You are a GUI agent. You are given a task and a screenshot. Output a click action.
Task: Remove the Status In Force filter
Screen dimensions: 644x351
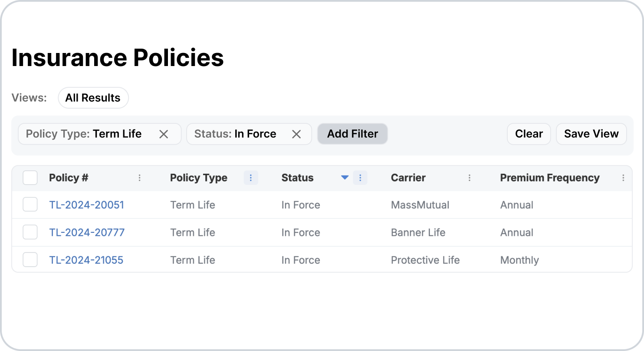[296, 134]
